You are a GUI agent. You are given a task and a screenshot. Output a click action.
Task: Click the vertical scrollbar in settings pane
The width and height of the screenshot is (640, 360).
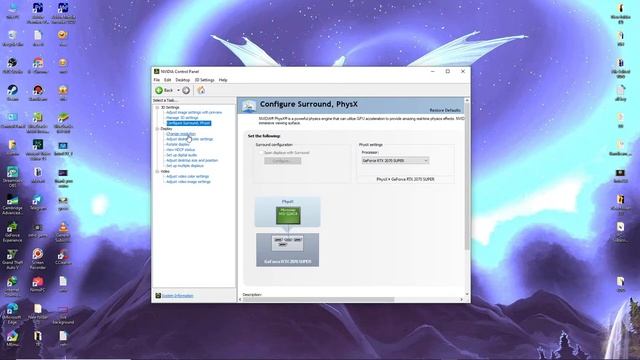click(x=467, y=176)
